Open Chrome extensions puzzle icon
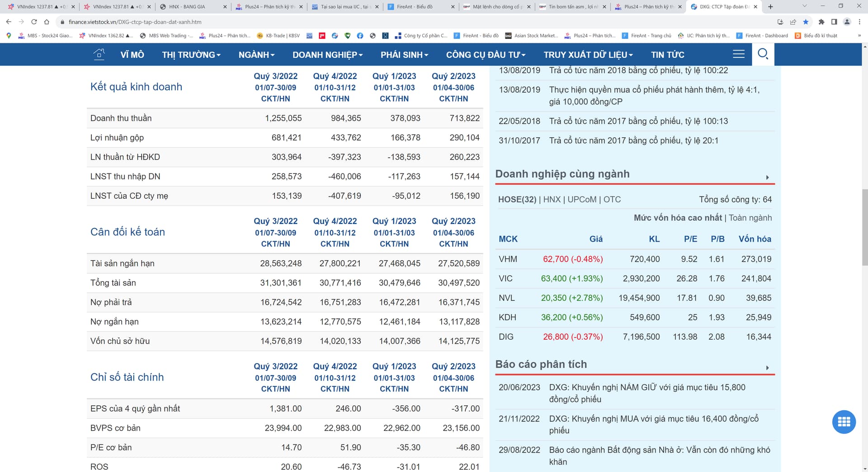Viewport: 868px width, 472px height. [821, 22]
